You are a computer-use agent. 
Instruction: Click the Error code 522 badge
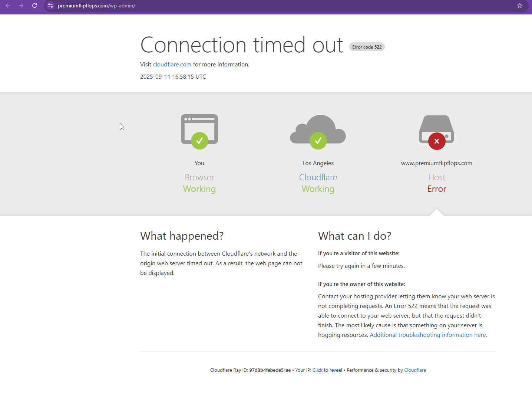click(x=367, y=47)
